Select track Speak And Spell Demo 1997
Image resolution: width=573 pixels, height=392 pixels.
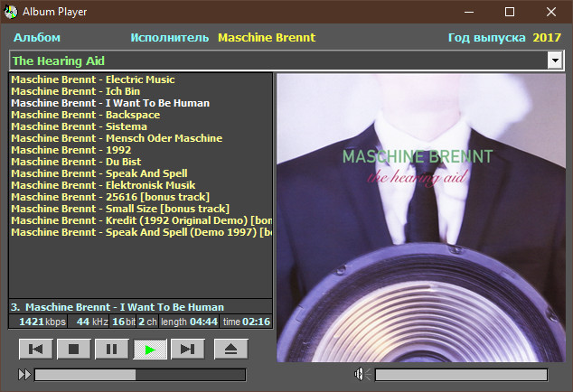141,232
